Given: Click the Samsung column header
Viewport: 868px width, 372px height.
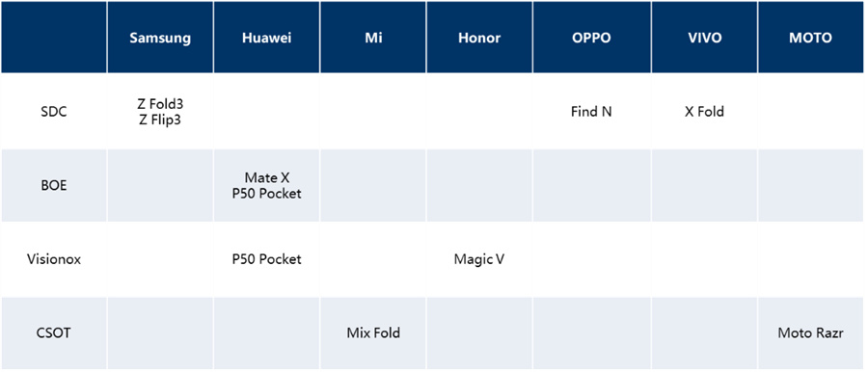Looking at the screenshot, I should (x=160, y=38).
